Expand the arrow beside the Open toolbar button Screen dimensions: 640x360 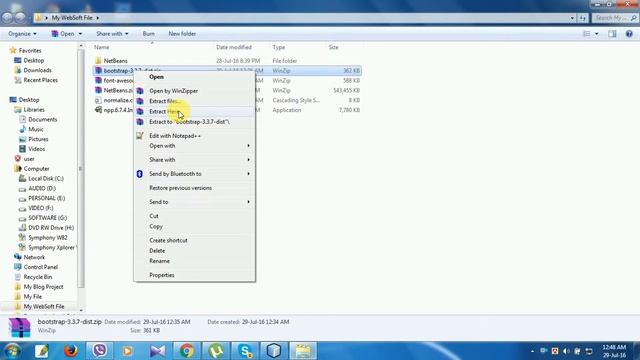coord(80,34)
